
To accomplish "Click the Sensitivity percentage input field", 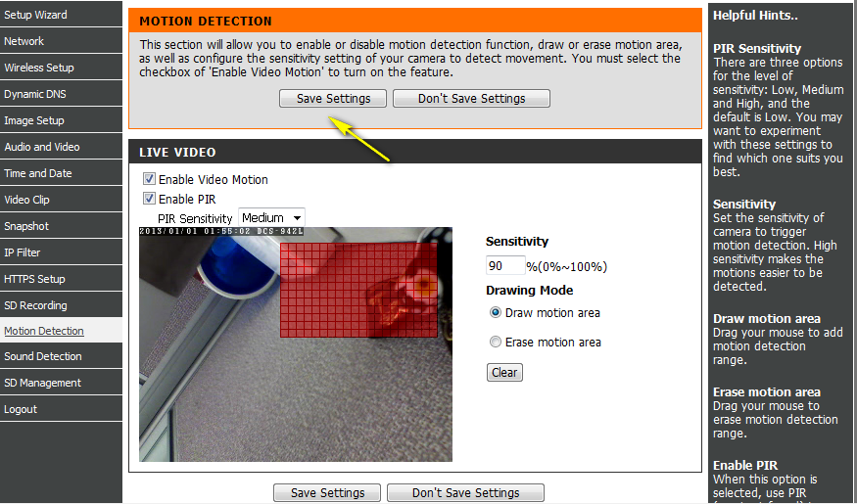I will (x=504, y=266).
